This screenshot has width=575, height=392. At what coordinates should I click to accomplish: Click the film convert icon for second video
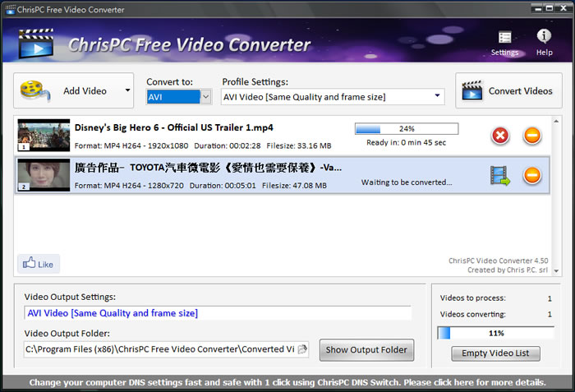pos(500,175)
